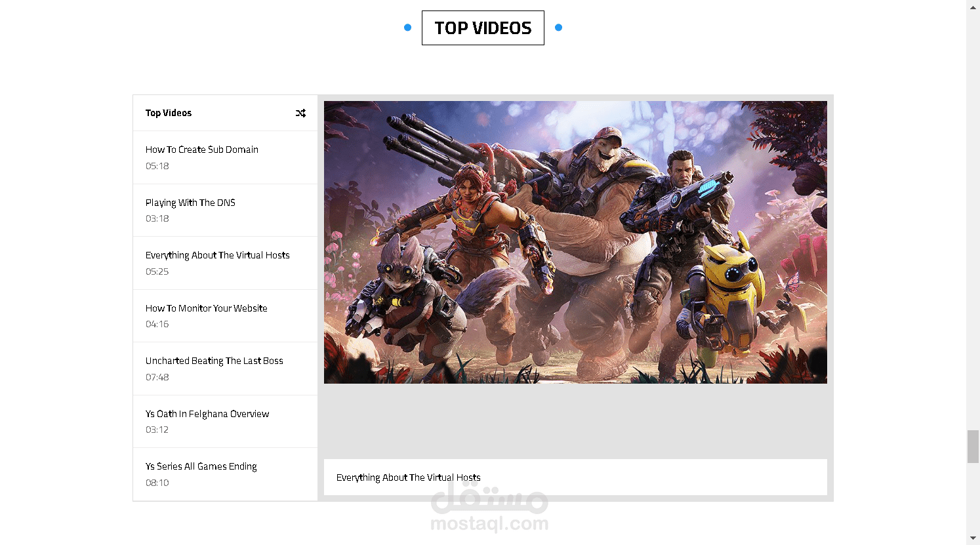Screen dimensions: 980x545
Task: Click the 07:48 duration label
Action: point(157,377)
